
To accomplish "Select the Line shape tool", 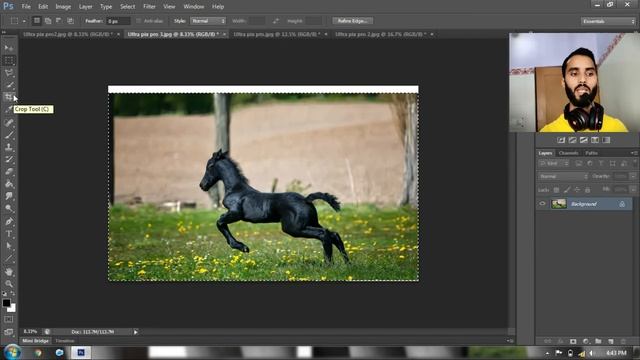I will pos(9,258).
